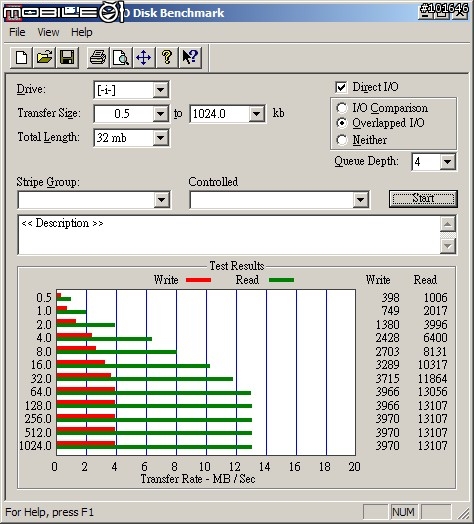Screen dimensions: 474x524
Task: Click the 1024.0 row label in chart
Action: tap(35, 446)
